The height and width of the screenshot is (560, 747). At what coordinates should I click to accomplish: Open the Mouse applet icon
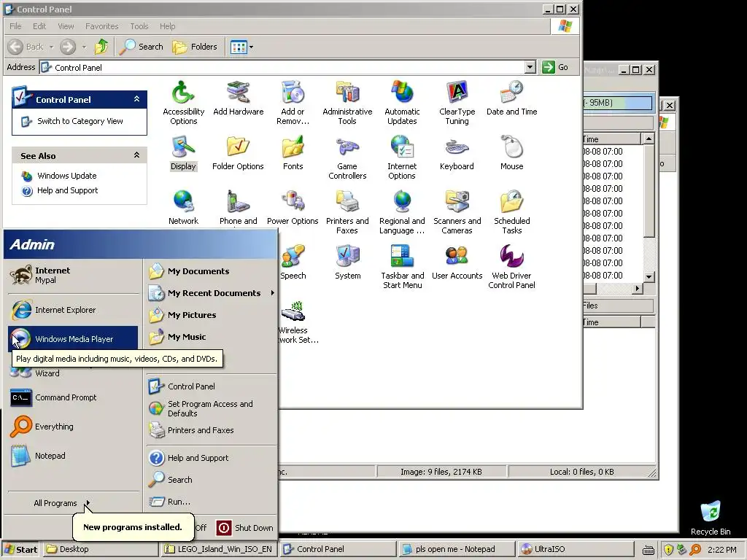(x=511, y=153)
